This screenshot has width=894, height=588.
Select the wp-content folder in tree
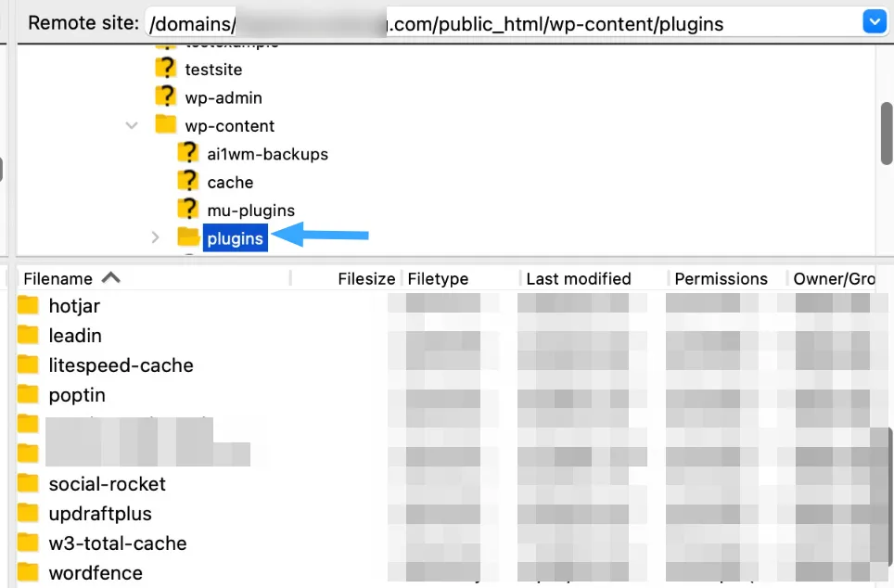pos(230,126)
